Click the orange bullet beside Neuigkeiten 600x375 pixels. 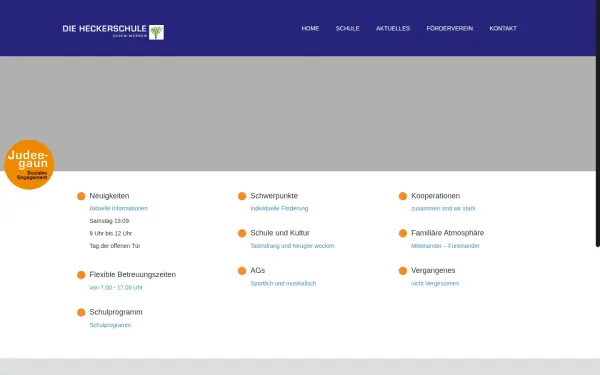81,196
